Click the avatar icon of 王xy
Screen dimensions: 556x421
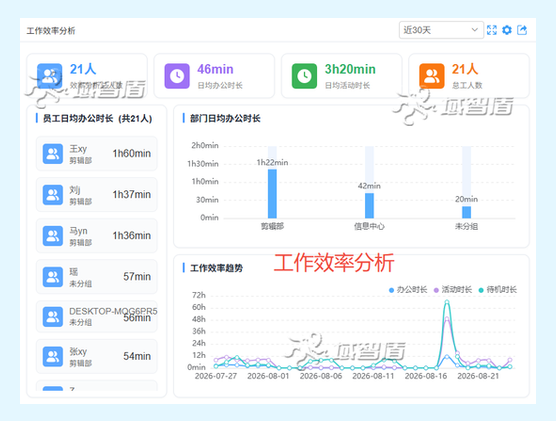pyautogui.click(x=53, y=154)
